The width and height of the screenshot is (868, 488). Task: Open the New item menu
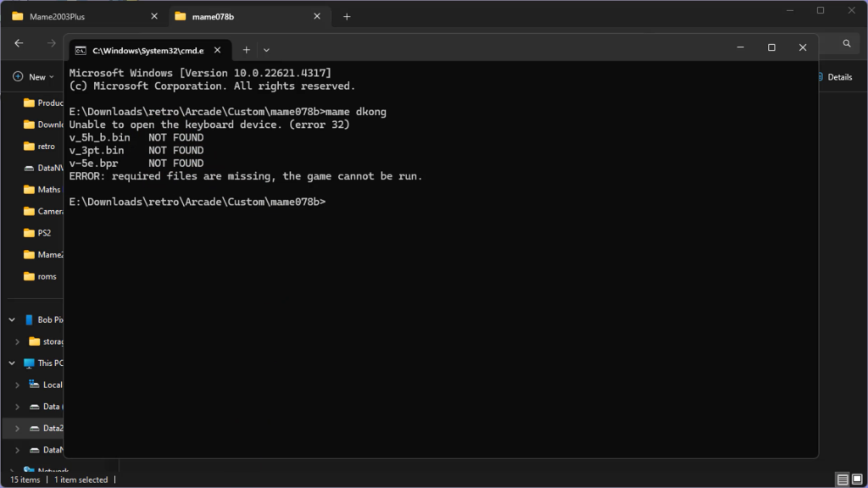[x=34, y=77]
